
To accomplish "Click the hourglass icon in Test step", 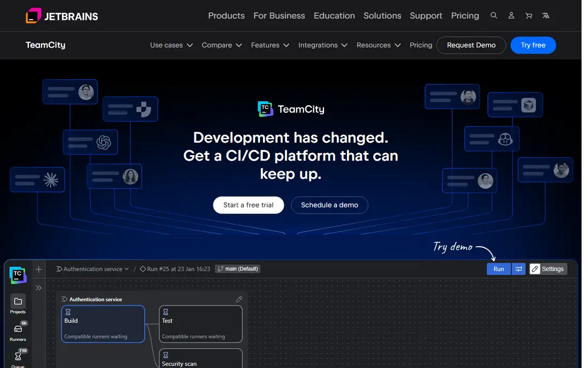I will click(x=165, y=312).
